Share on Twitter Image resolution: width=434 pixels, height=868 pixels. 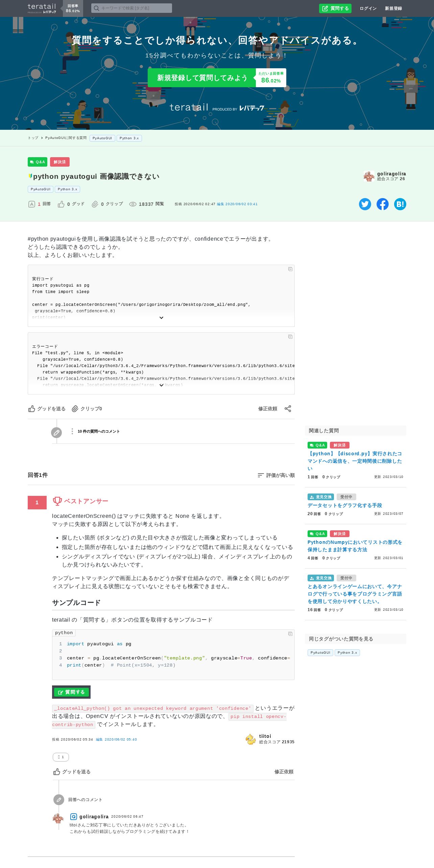365,204
